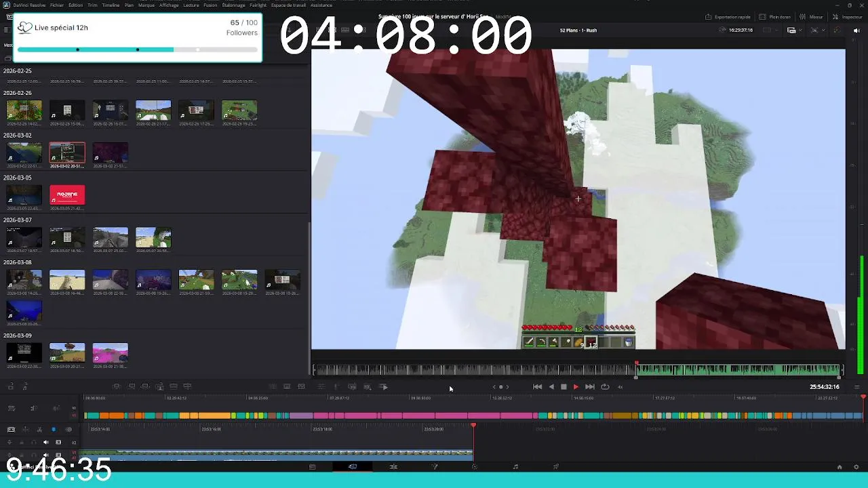Select the highlighted clip thumbnail under 2026-03-02
This screenshot has height=488, width=868.
pos(67,153)
